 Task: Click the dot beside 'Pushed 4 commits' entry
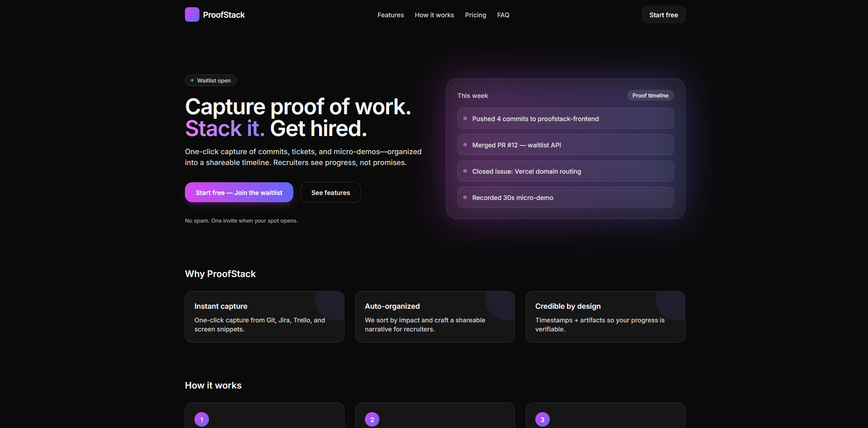[465, 118]
